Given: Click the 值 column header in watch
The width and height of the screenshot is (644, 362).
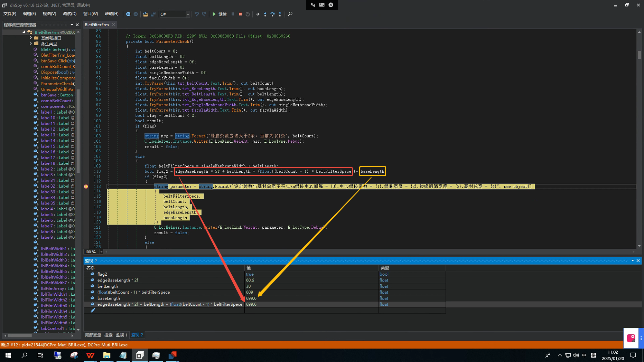Looking at the screenshot, I should [311, 268].
